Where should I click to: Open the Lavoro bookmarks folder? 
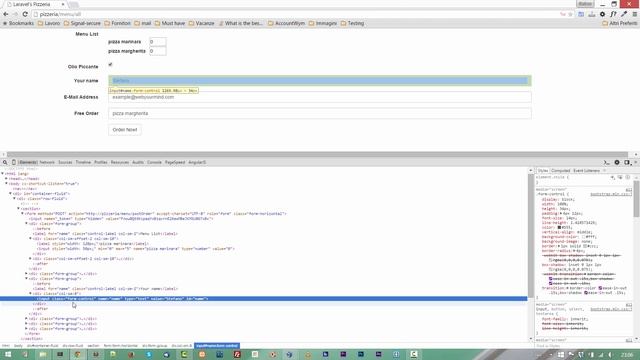click(x=49, y=23)
